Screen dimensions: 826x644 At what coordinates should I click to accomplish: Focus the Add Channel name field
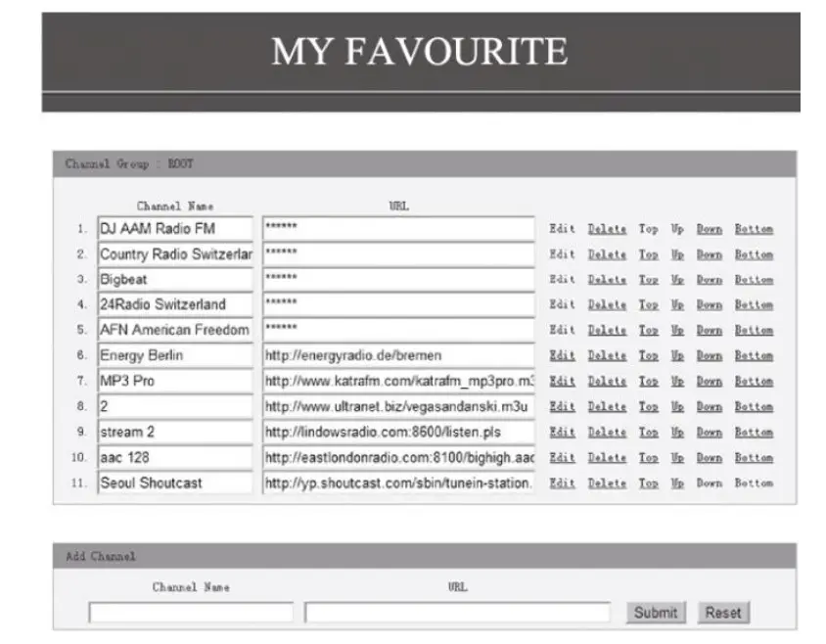tap(191, 613)
